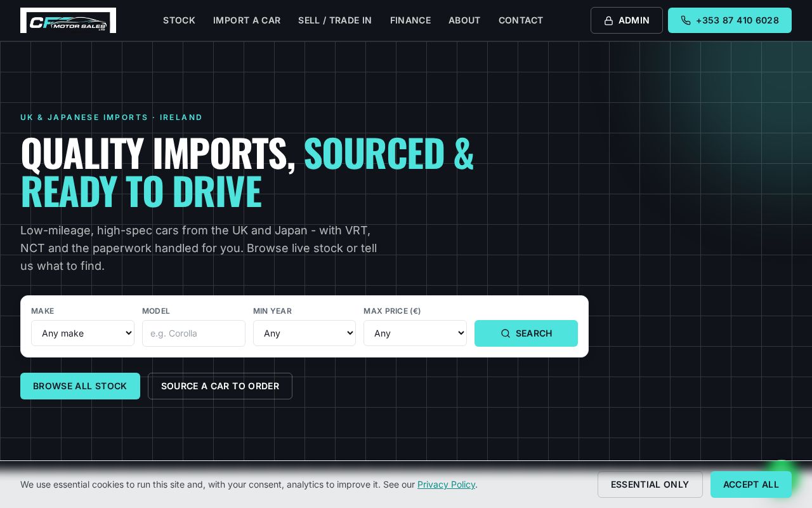Screen dimensions: 812x508
Task: Open Sell / Trade In page
Action: [x=335, y=20]
